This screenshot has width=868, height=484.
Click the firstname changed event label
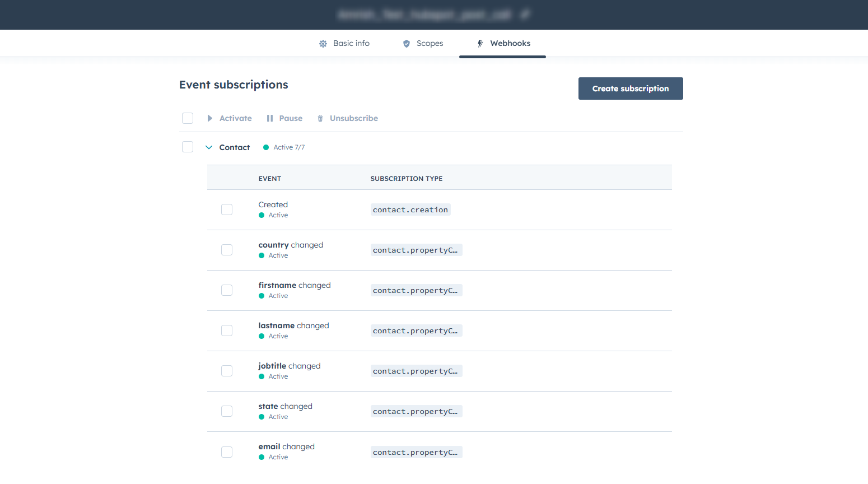pos(295,285)
